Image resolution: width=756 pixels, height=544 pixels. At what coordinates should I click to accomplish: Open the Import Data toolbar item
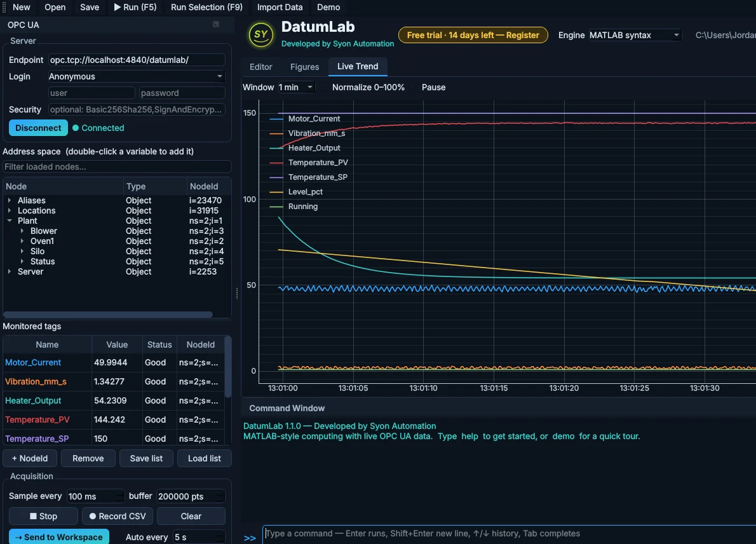pyautogui.click(x=280, y=7)
